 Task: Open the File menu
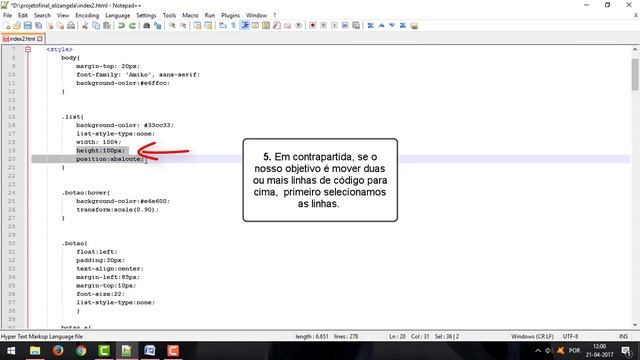tap(7, 15)
